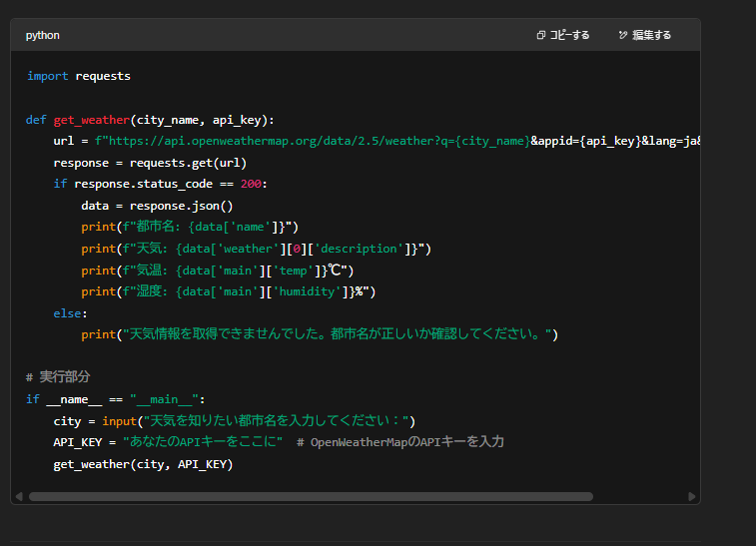756x546 pixels.
Task: Click the 'import requests' line
Action: 78,76
